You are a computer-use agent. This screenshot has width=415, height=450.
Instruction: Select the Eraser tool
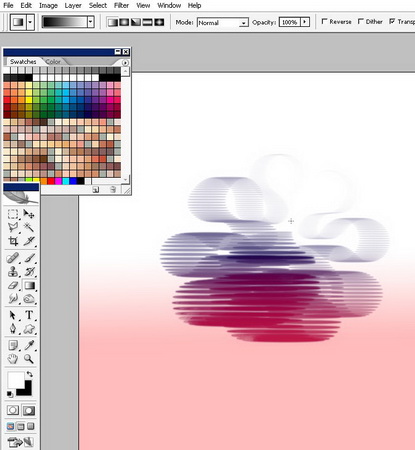[x=13, y=285]
